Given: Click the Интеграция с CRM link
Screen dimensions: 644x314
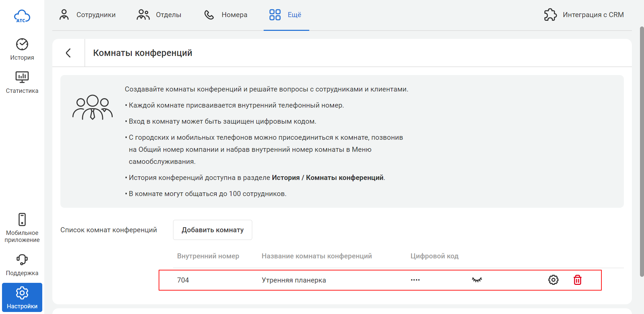Looking at the screenshot, I should tap(593, 15).
